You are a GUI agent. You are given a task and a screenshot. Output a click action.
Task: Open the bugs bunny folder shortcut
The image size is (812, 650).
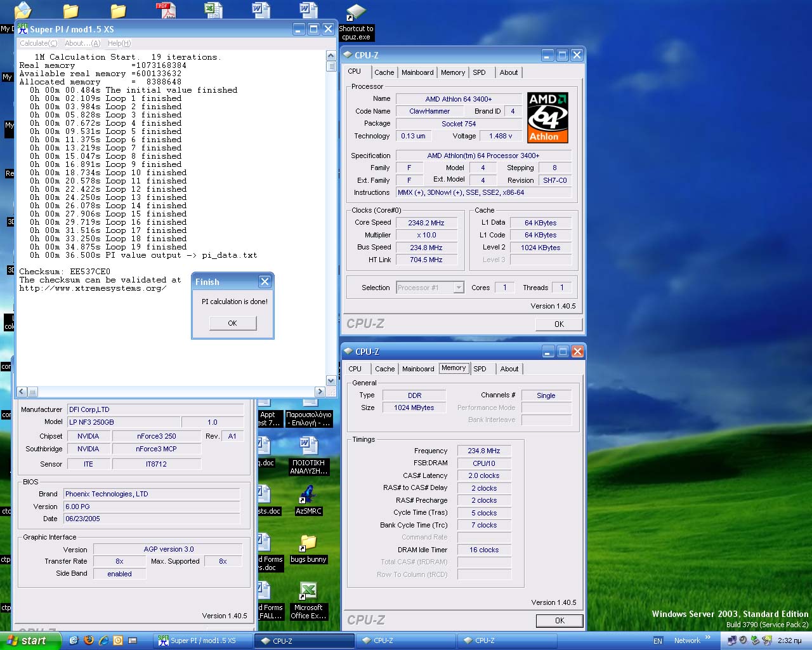pos(308,548)
